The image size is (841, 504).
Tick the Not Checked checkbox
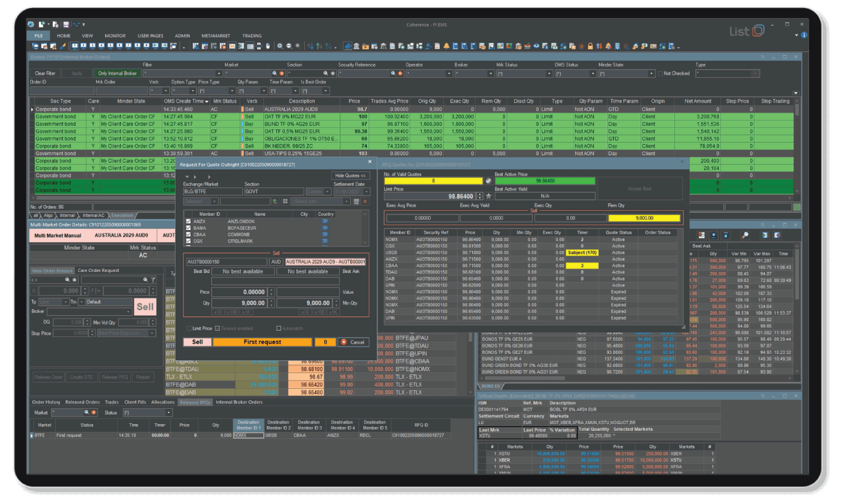(660, 73)
